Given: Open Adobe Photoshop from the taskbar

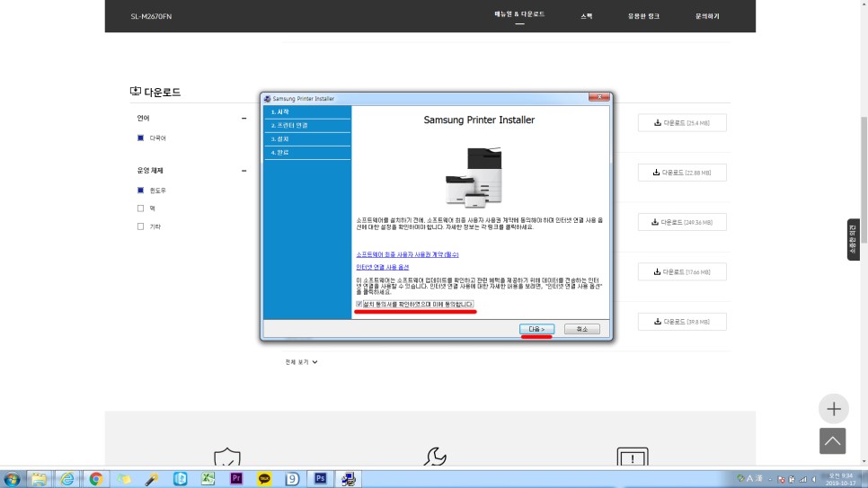Looking at the screenshot, I should point(321,479).
